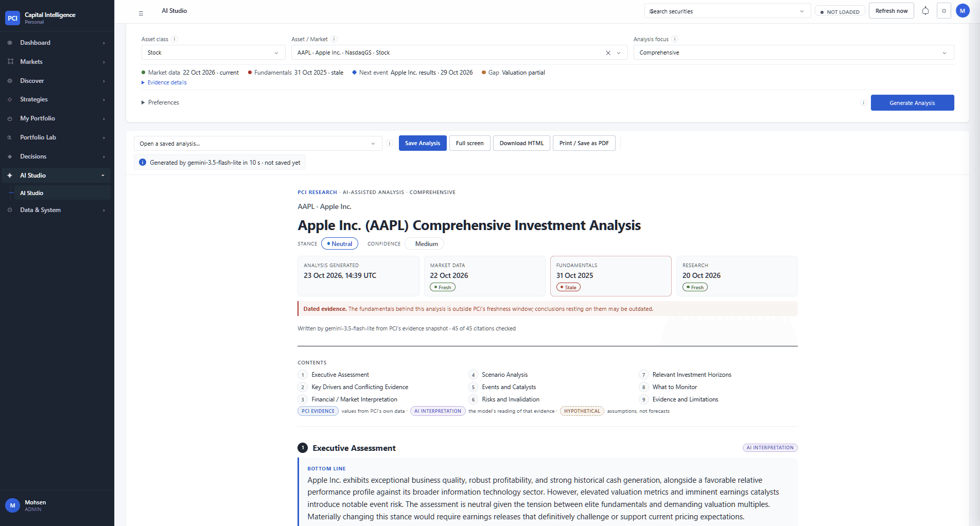Click the Fundamentals Stale card
This screenshot has height=526, width=980.
pos(610,276)
